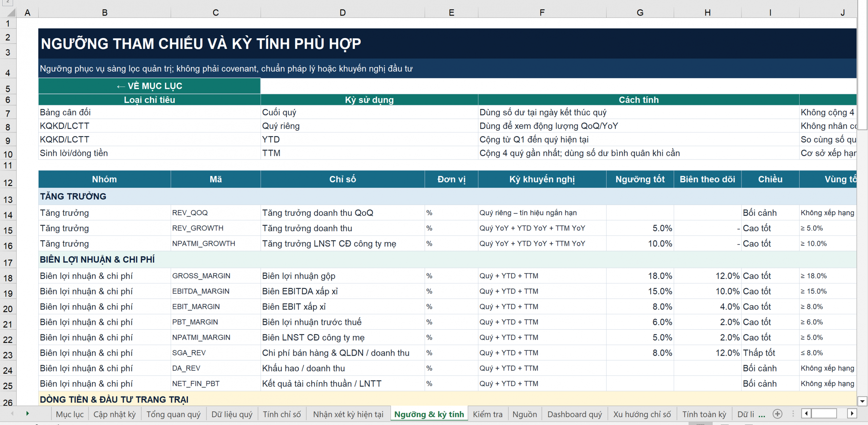Screen dimensions: 868x425
Task: Click the ≥ 15.0% cell in EBITDA_MARGIN row
Action: [x=828, y=291]
